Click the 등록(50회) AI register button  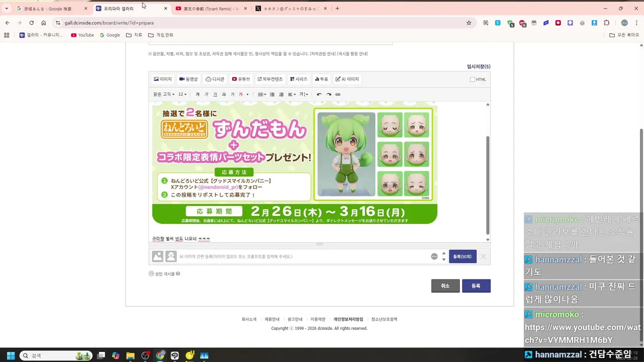[x=462, y=256]
